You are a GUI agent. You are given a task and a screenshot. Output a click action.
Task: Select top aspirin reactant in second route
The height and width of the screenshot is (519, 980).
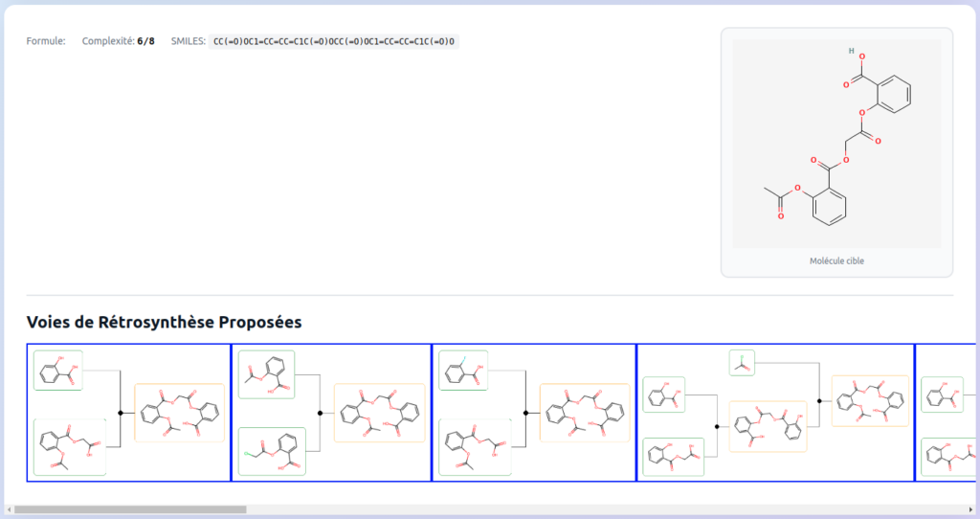point(266,373)
